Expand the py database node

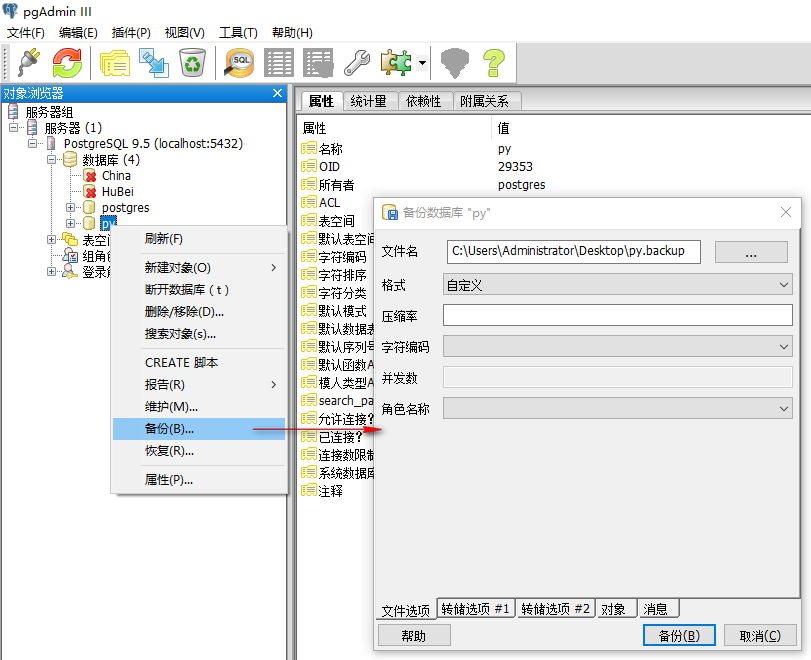point(70,223)
